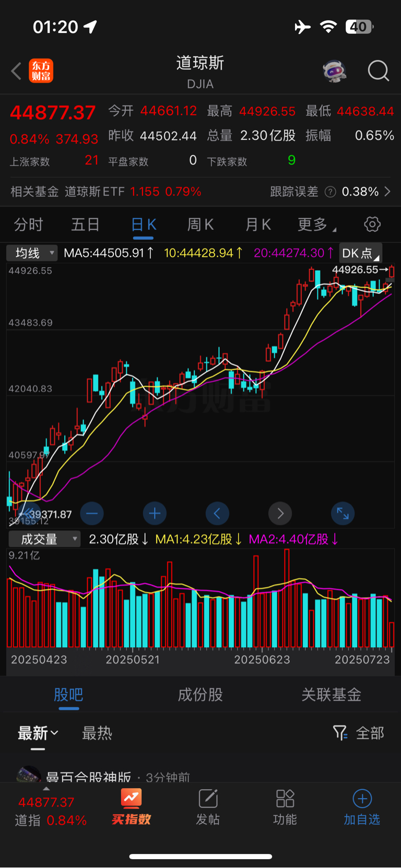The height and width of the screenshot is (868, 401).
Task: Move chart left with blue arrow
Action: [217, 514]
